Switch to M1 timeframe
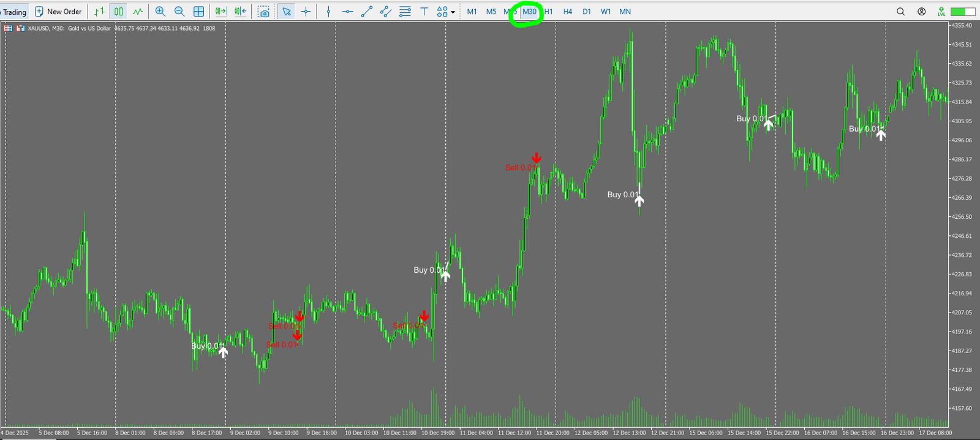This screenshot has height=440, width=980. (472, 12)
